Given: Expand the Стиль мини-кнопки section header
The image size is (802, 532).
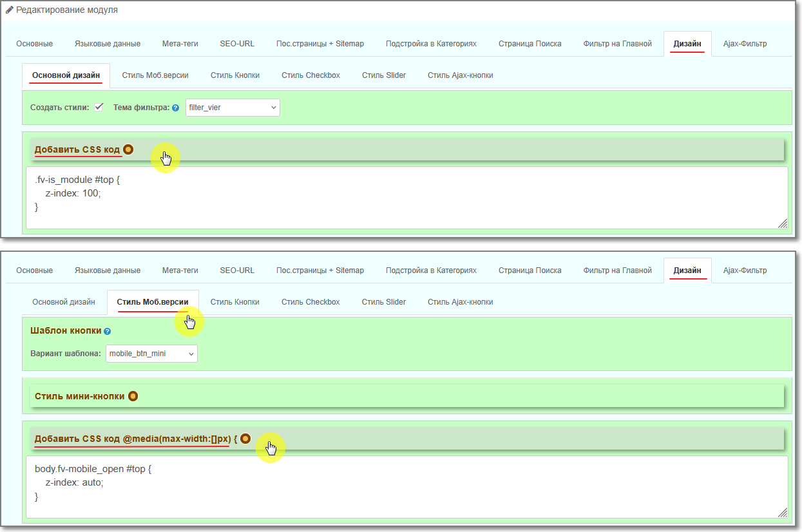Looking at the screenshot, I should (x=80, y=396).
